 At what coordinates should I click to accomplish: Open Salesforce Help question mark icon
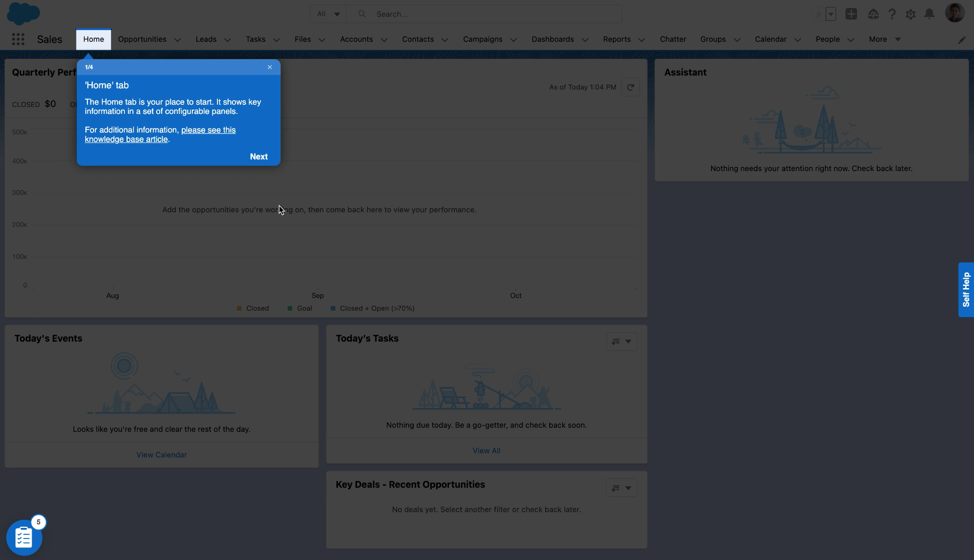tap(892, 14)
